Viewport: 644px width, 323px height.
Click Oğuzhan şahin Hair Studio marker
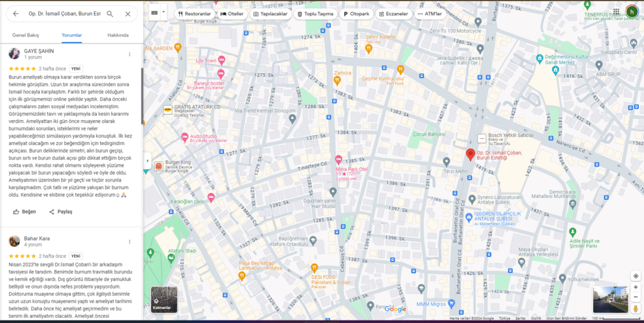(333, 192)
